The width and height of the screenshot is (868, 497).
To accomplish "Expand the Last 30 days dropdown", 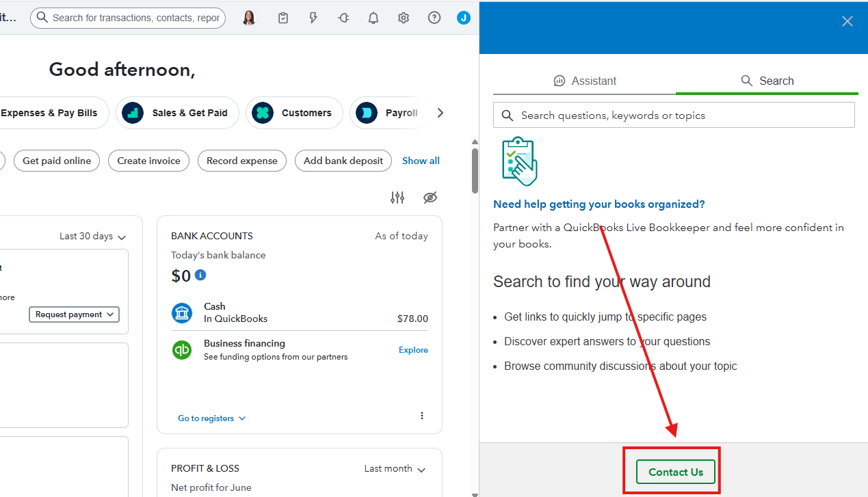I will point(93,237).
